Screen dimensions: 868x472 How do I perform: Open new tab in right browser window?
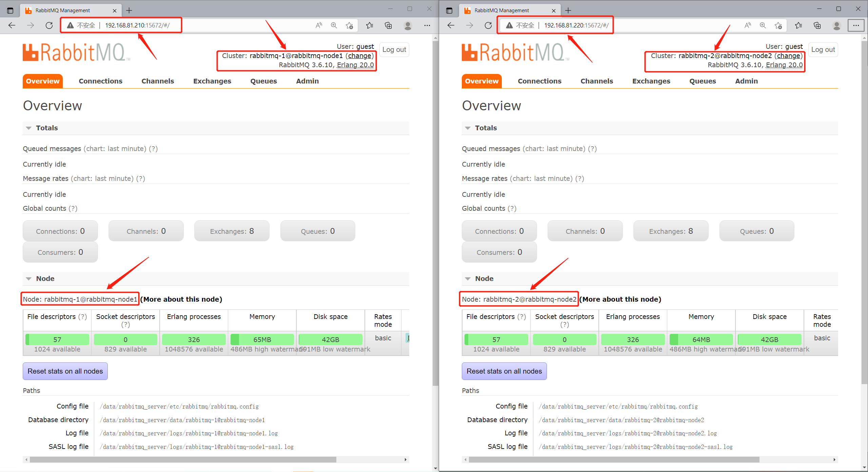pyautogui.click(x=568, y=11)
